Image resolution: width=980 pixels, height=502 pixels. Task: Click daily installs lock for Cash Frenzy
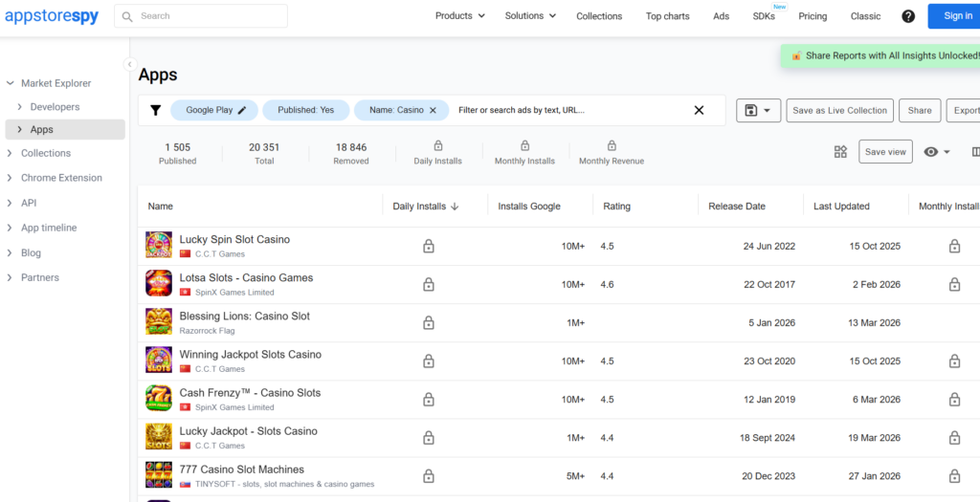(429, 399)
